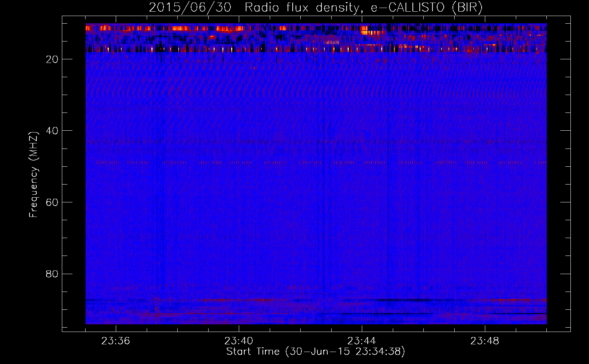Click the 23:48 time tick label

tap(485, 341)
